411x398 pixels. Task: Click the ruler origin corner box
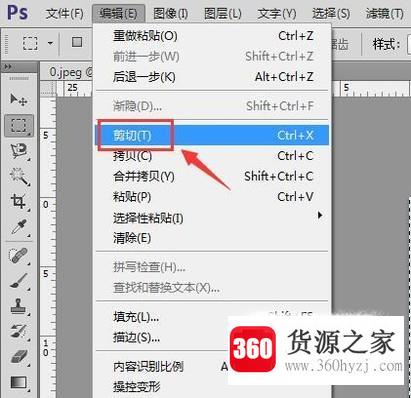[x=48, y=88]
